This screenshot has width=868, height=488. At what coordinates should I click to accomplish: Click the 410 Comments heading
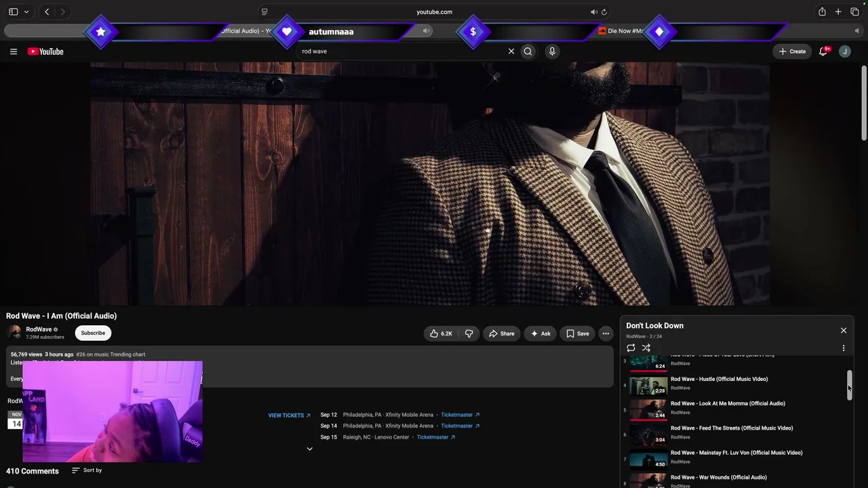click(33, 471)
